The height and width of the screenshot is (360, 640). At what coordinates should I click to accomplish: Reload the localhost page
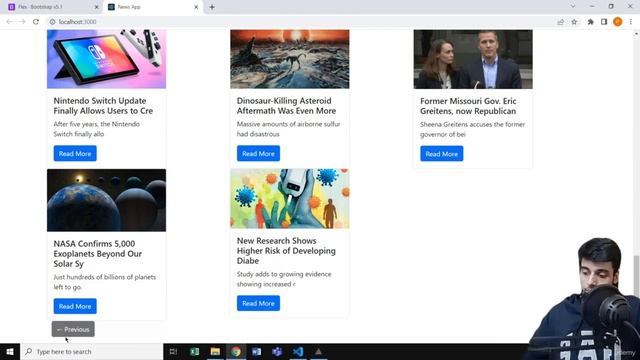tap(36, 22)
